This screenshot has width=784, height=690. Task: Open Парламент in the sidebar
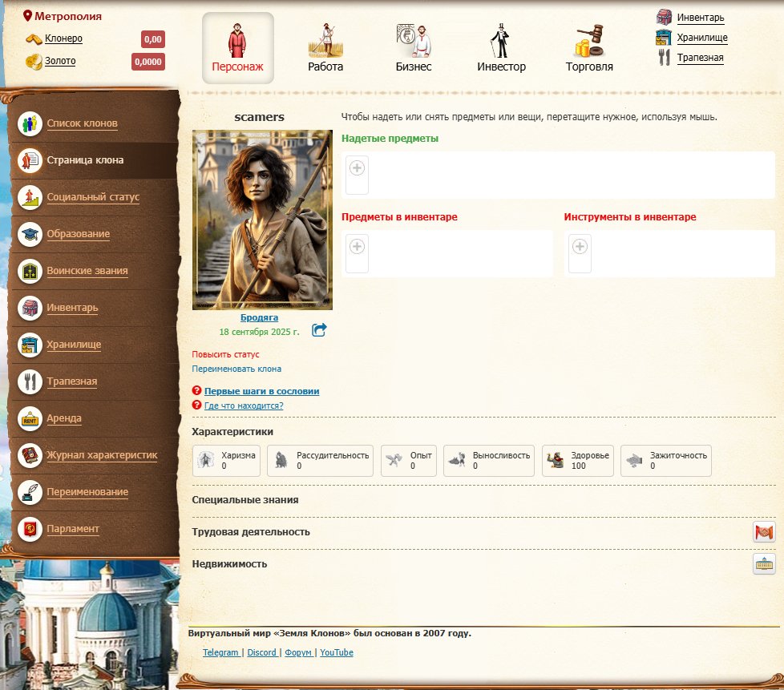click(x=73, y=529)
